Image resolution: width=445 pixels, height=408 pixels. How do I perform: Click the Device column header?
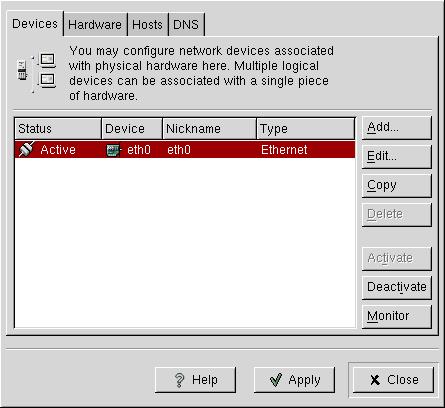click(132, 128)
